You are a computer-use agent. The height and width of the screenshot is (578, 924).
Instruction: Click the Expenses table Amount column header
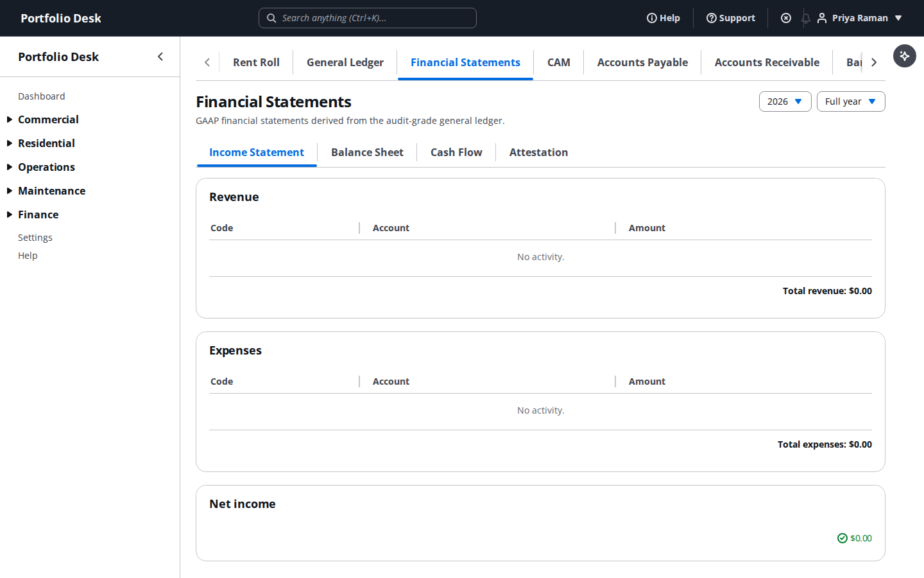point(647,381)
